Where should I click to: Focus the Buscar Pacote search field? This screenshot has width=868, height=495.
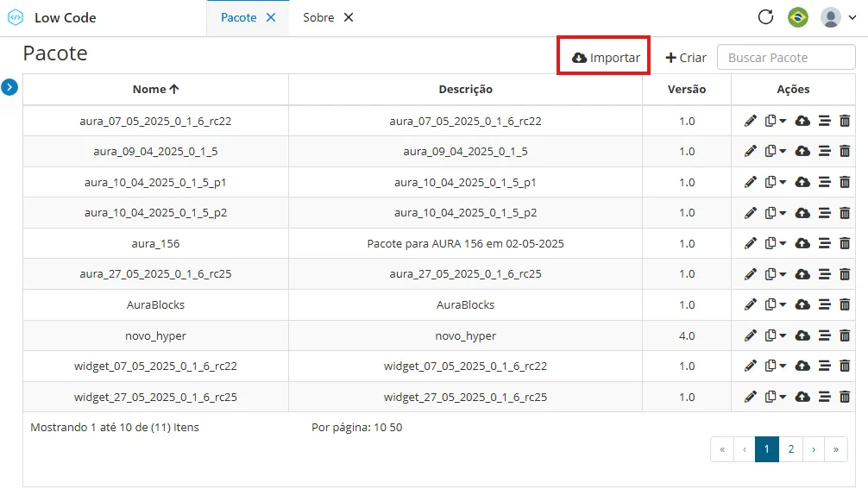786,58
